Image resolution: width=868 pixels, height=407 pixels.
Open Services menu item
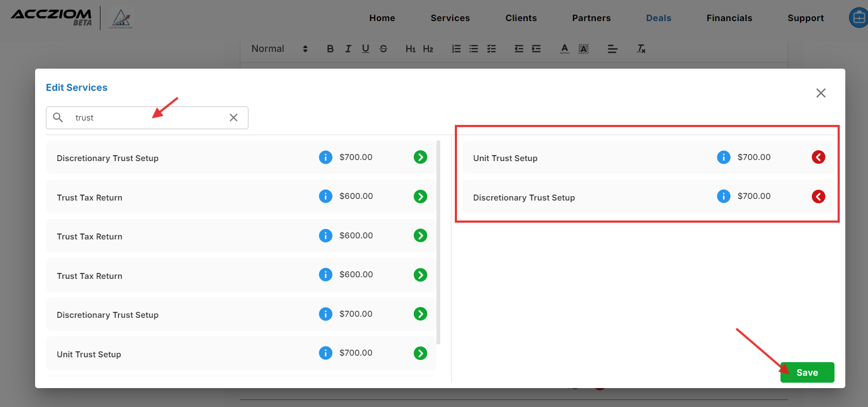(x=450, y=18)
